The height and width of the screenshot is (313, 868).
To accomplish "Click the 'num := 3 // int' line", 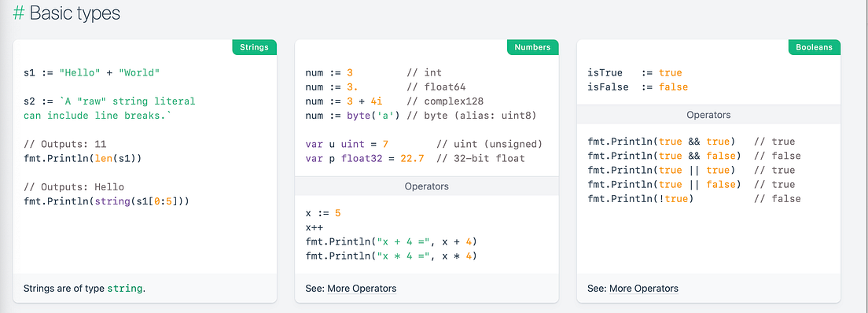I will (x=373, y=72).
